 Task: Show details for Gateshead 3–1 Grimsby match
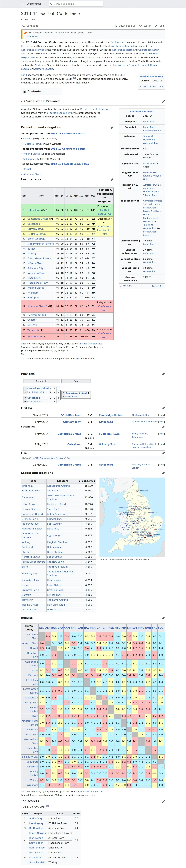coord(161,444)
